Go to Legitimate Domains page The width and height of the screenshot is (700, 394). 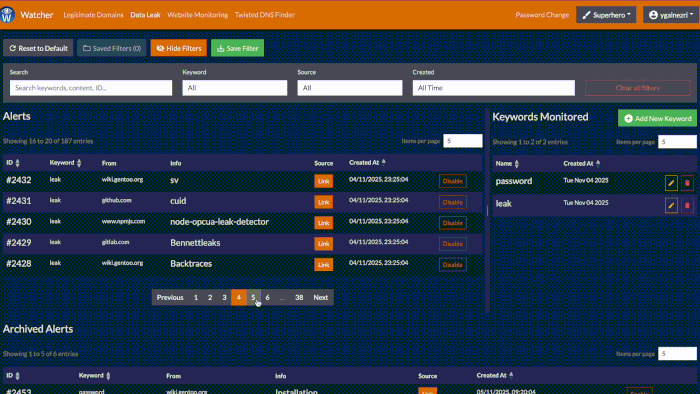93,15
